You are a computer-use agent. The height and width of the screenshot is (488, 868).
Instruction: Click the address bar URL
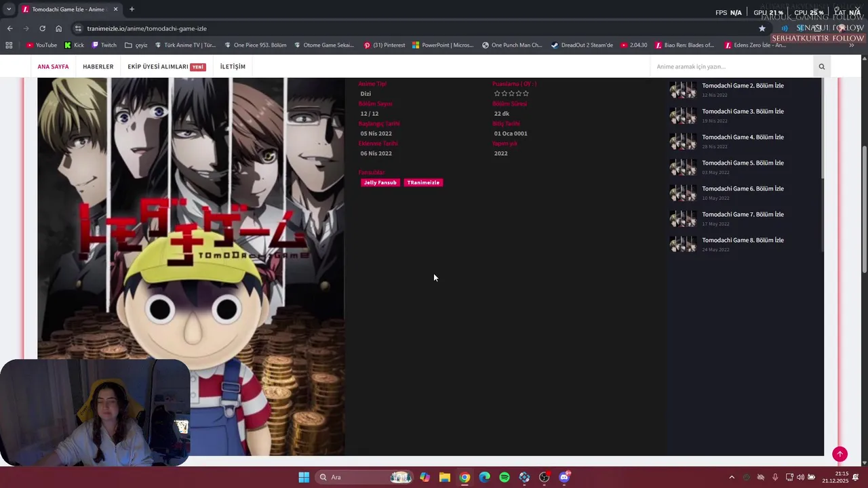(146, 28)
